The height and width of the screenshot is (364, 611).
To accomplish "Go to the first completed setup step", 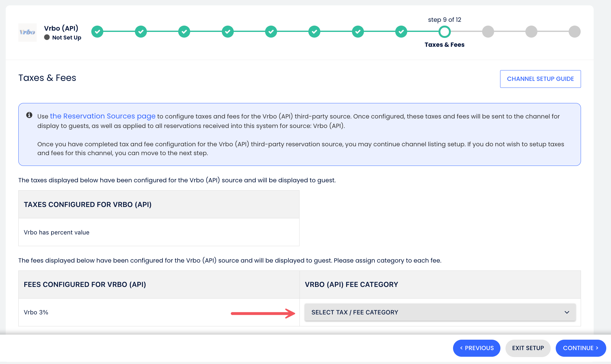I will [97, 32].
